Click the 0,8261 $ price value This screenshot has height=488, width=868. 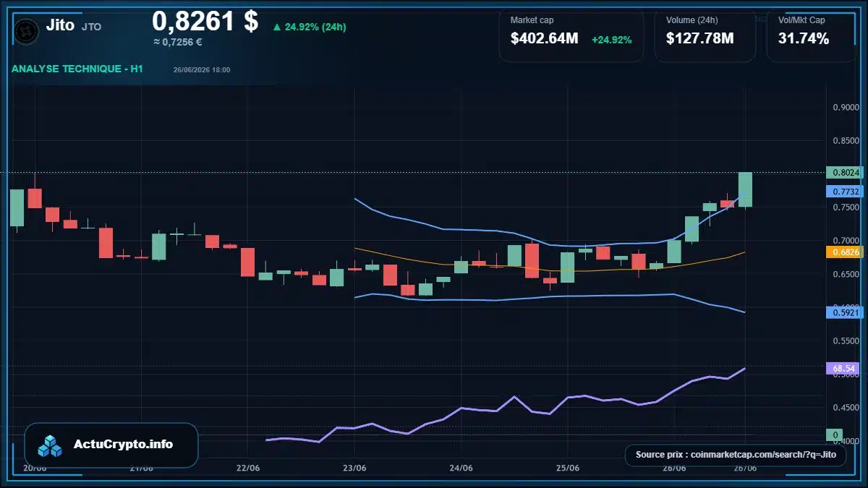pyautogui.click(x=205, y=21)
